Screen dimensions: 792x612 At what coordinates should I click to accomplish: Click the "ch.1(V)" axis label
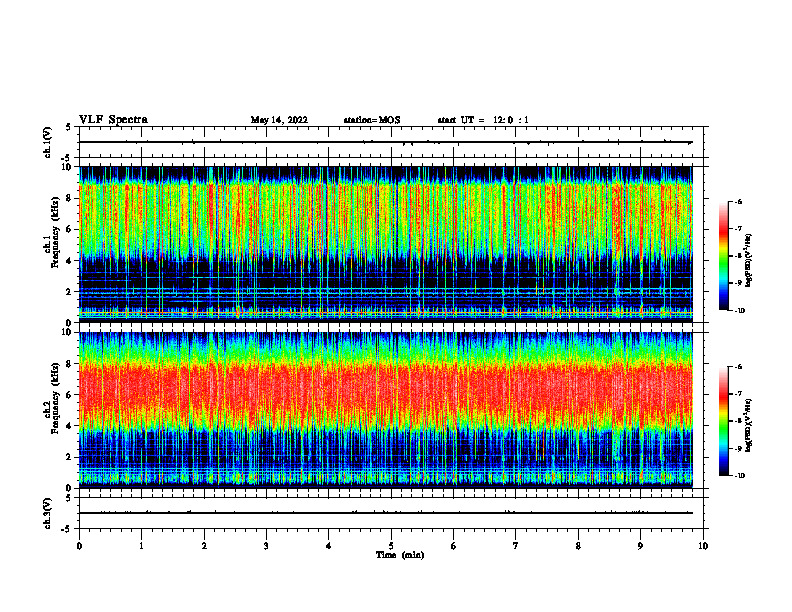pos(47,142)
